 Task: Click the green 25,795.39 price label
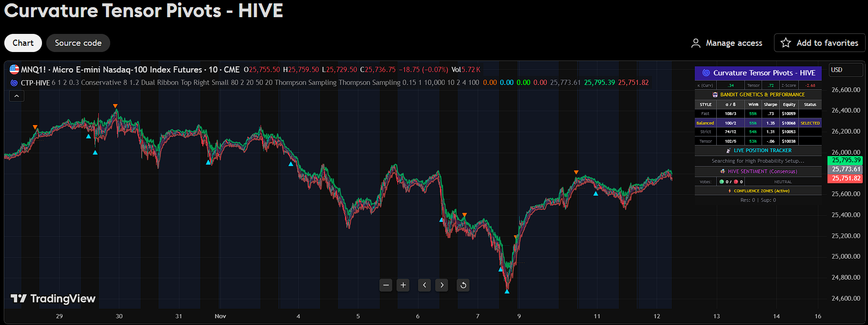[846, 160]
